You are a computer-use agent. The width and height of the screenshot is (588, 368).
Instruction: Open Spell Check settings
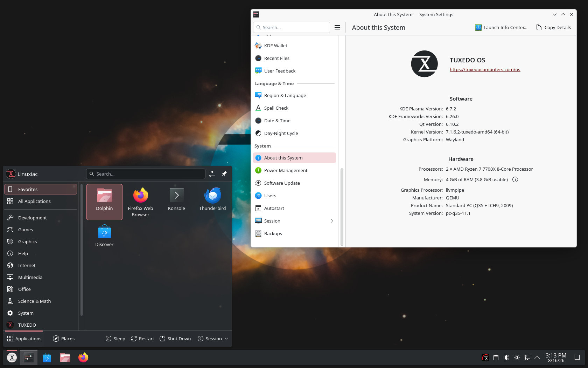point(294,108)
